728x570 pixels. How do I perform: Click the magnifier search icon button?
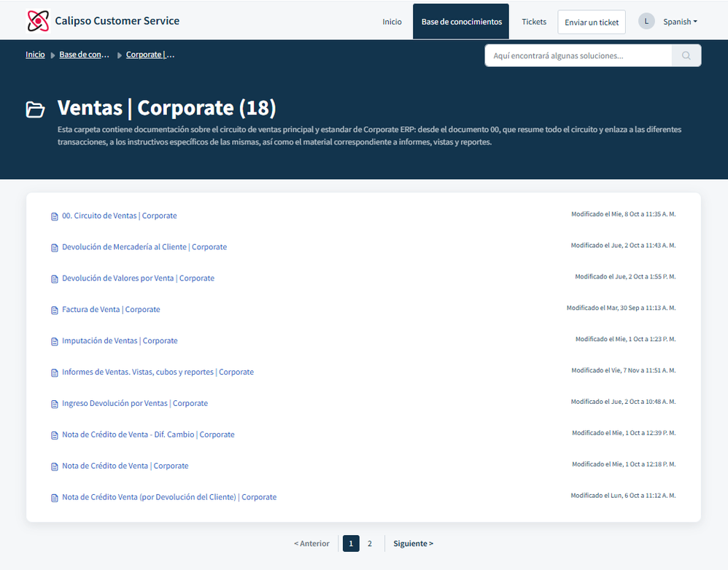point(686,55)
